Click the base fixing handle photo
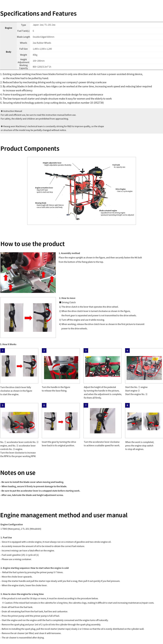The width and height of the screenshot is (163, 644). coord(61,368)
